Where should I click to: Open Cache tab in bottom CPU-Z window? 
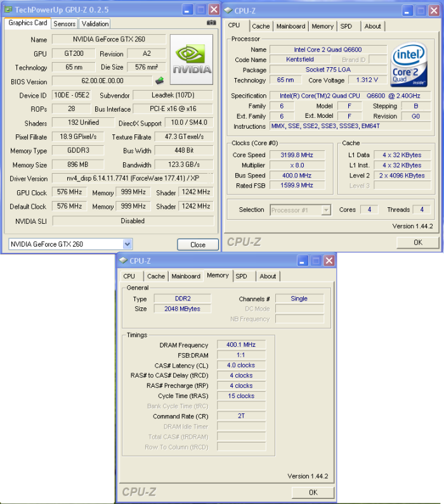[x=156, y=276]
